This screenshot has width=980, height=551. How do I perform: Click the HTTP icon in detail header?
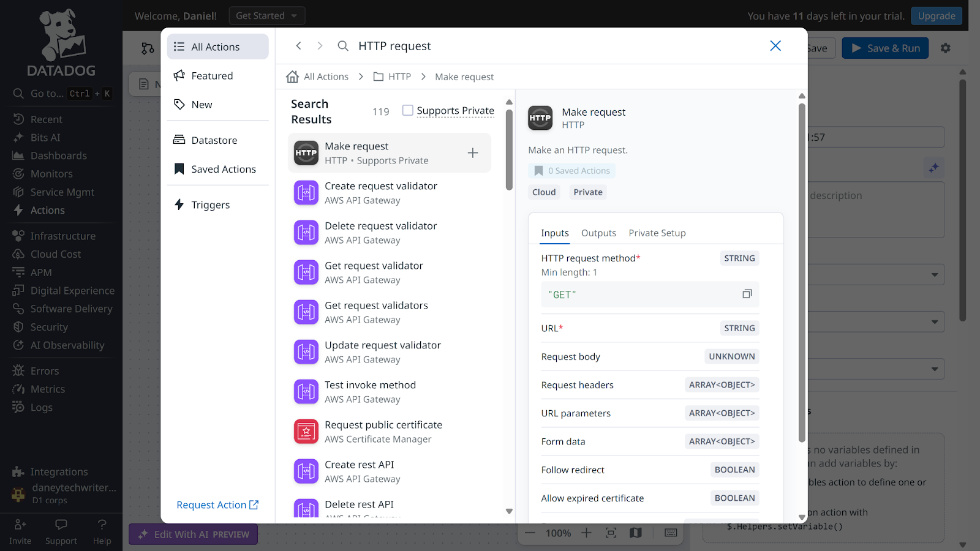coord(540,118)
